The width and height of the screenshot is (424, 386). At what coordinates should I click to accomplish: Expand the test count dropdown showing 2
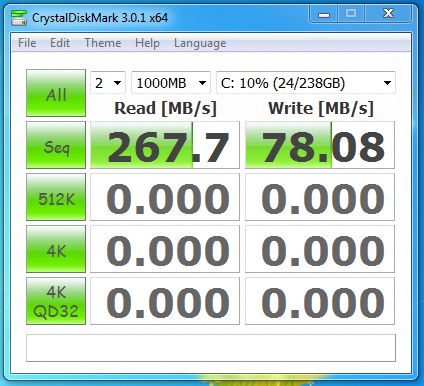[x=108, y=83]
